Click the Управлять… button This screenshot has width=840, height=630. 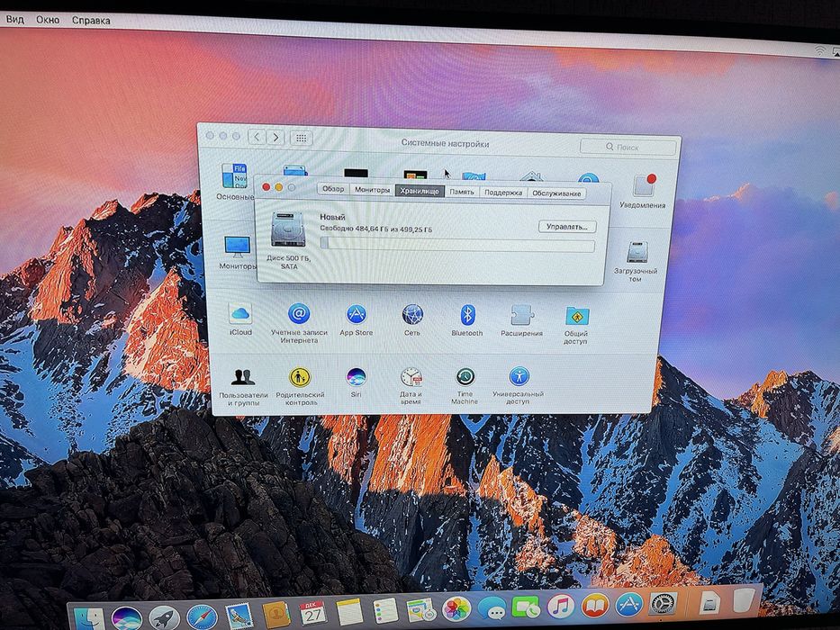567,227
